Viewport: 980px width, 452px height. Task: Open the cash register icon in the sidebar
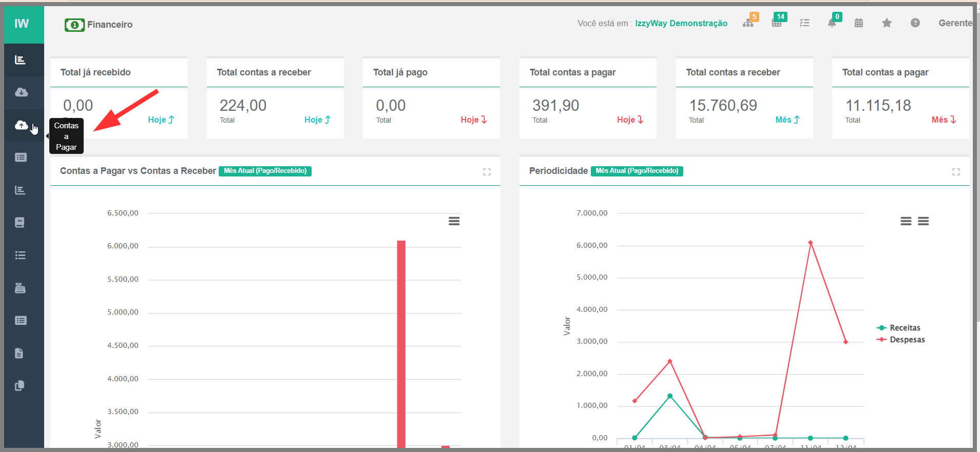click(x=20, y=288)
